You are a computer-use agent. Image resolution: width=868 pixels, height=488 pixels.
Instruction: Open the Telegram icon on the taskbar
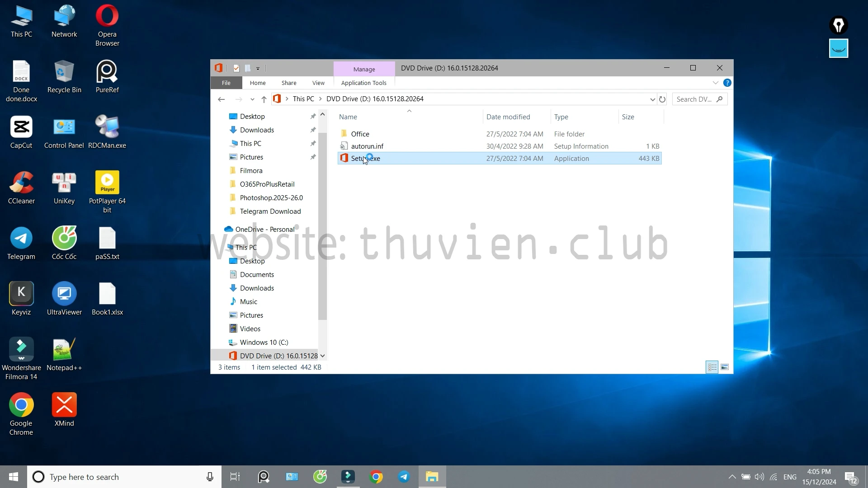[x=404, y=477]
